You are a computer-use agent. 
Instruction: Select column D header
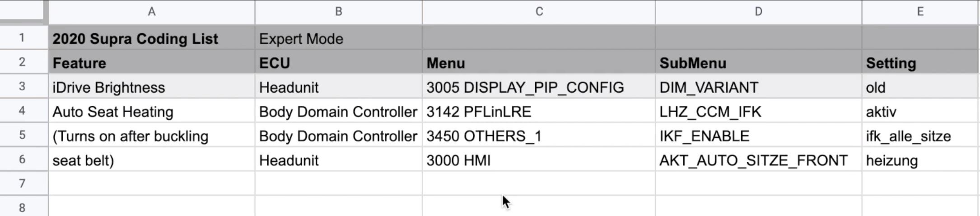(x=759, y=12)
